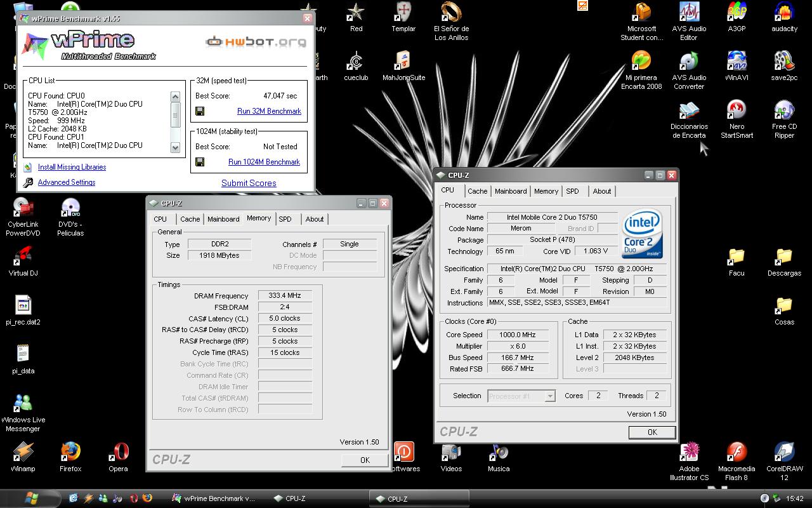This screenshot has width=812, height=508.
Task: Click the save floppy icon beside 32M score
Action: coord(200,111)
